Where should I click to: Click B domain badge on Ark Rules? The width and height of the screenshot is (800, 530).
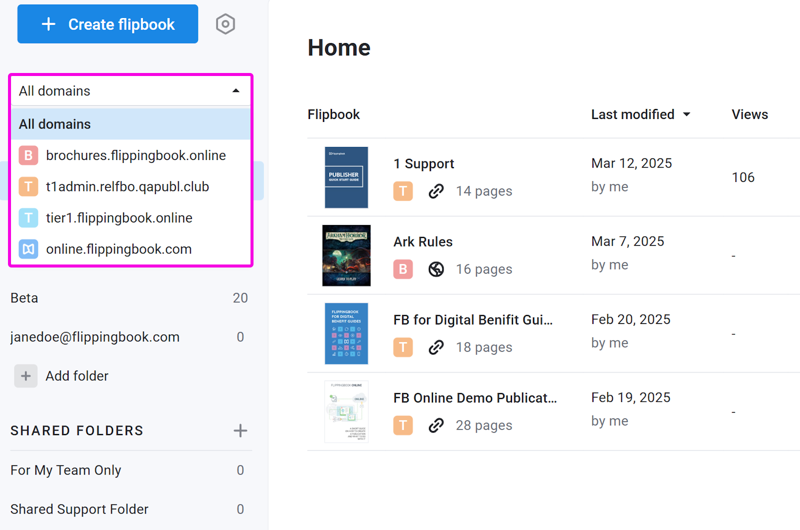[403, 269]
